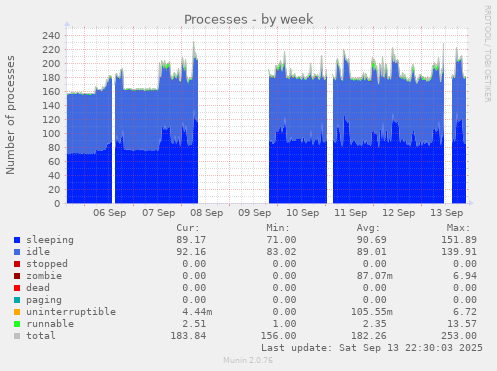The width and height of the screenshot is (497, 371).
Task: Click the total legend color swatch
Action: (17, 336)
